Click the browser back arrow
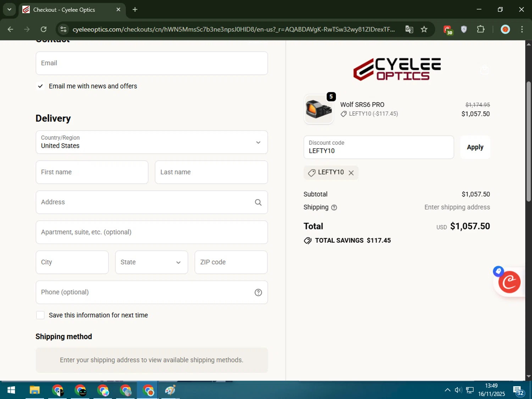Image resolution: width=532 pixels, height=399 pixels. [x=10, y=29]
